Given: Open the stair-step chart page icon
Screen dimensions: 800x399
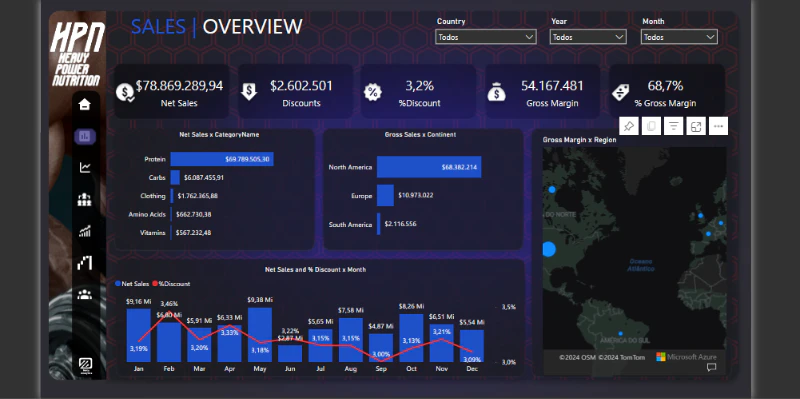Looking at the screenshot, I should pyautogui.click(x=85, y=263).
